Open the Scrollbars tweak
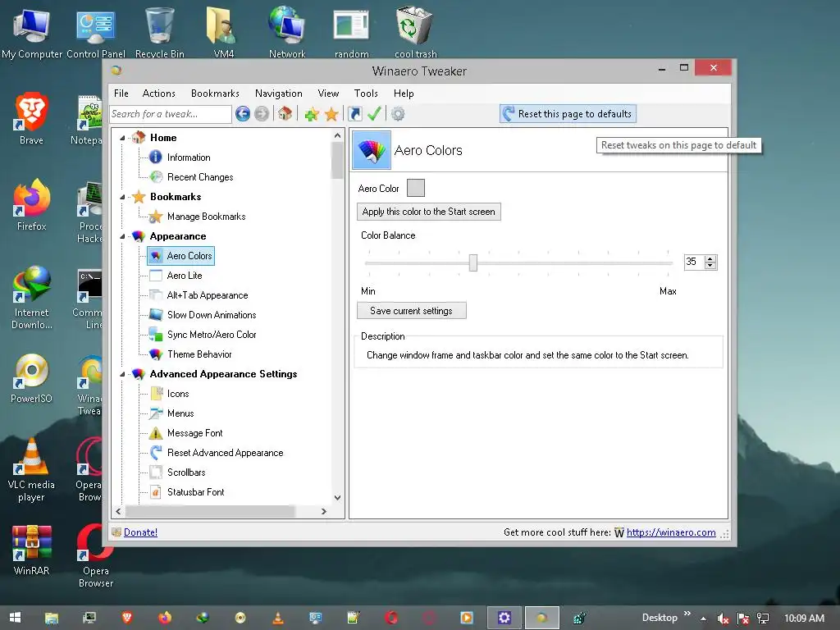 (186, 472)
